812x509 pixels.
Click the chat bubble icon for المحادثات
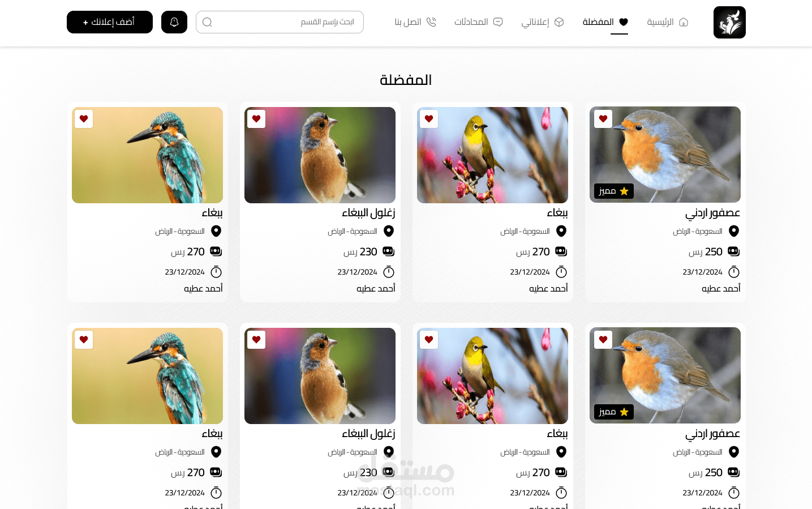pyautogui.click(x=498, y=22)
